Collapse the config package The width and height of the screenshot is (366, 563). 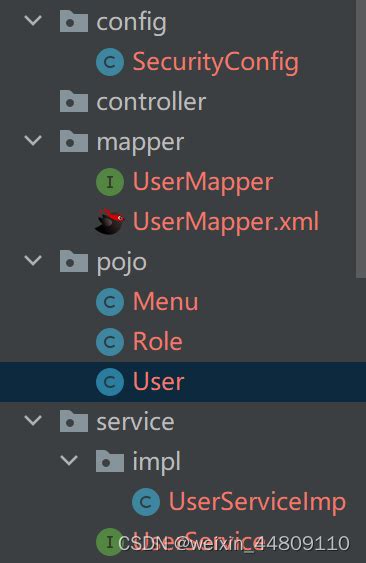pos(33,20)
